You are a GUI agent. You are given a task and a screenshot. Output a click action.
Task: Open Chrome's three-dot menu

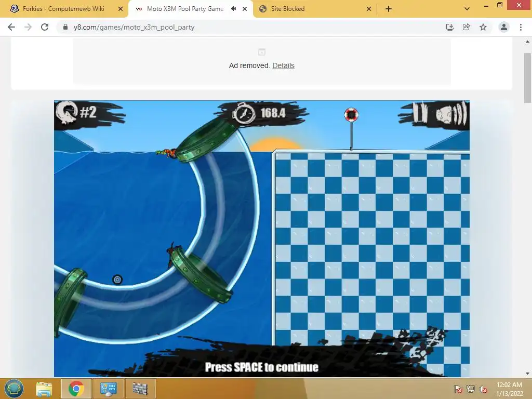[521, 27]
